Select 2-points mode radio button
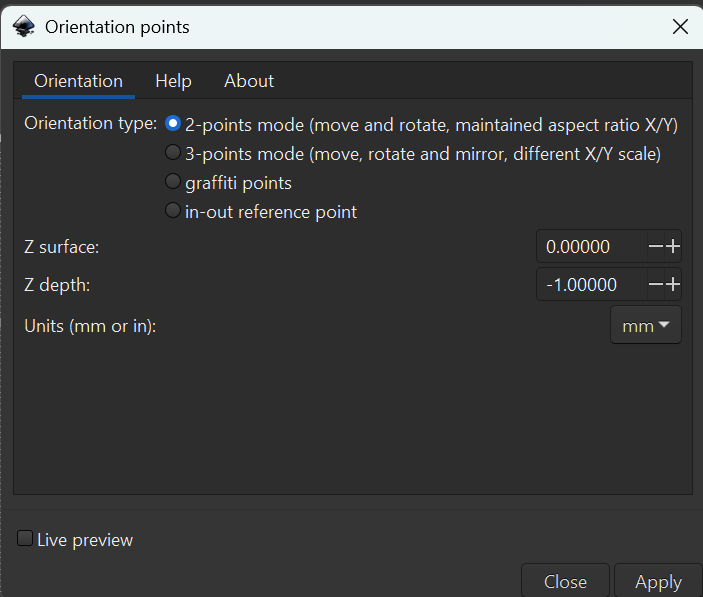 click(x=173, y=123)
